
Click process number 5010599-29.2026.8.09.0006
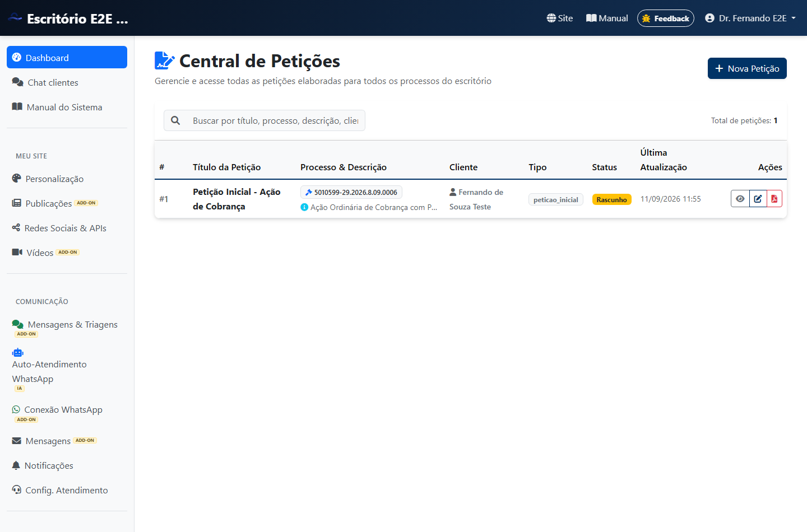click(351, 192)
